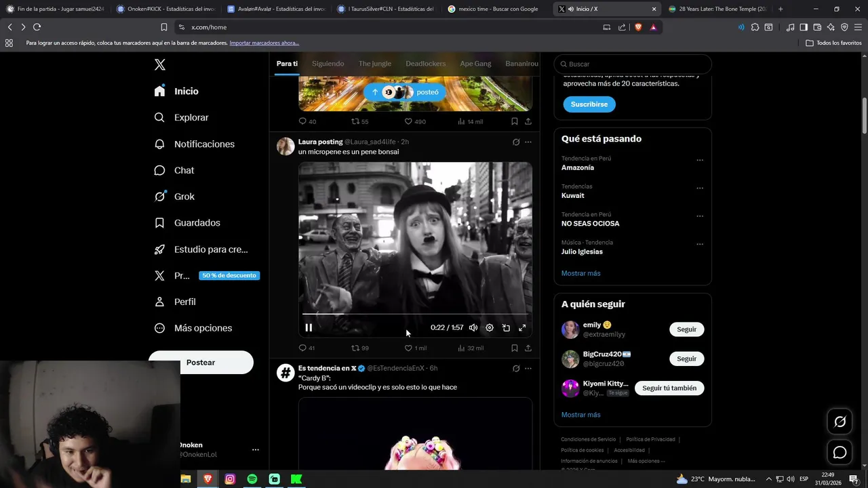Select the Para ti tab

click(287, 64)
